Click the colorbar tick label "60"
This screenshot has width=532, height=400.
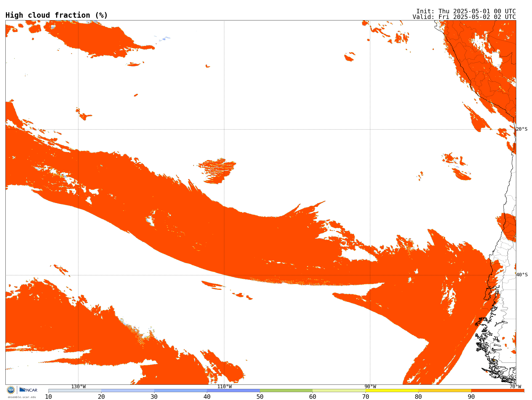click(x=313, y=397)
